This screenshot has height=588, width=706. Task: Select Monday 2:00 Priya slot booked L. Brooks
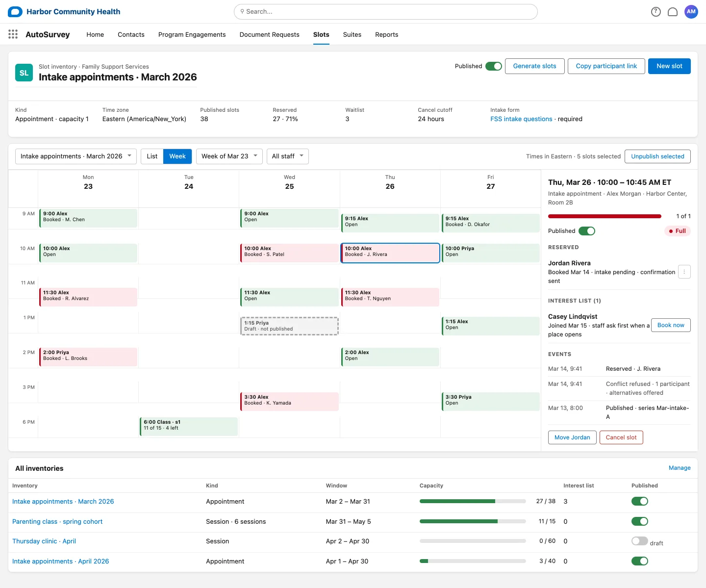point(88,357)
